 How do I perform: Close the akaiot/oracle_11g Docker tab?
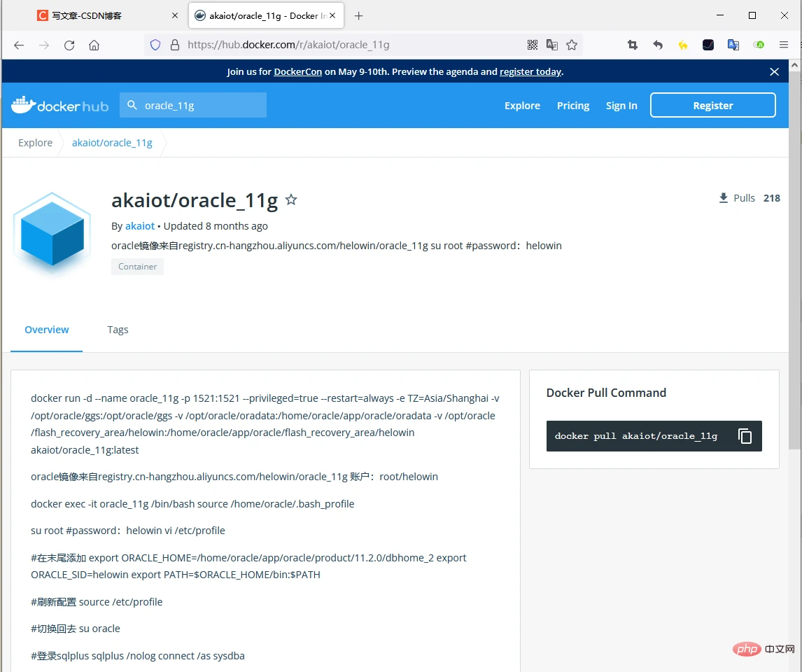(x=332, y=16)
